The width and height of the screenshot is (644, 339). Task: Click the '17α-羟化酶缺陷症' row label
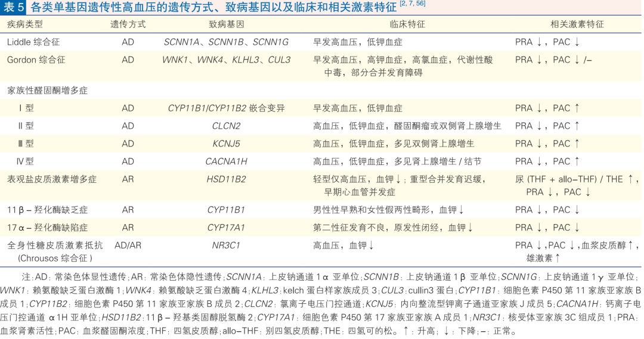47,228
